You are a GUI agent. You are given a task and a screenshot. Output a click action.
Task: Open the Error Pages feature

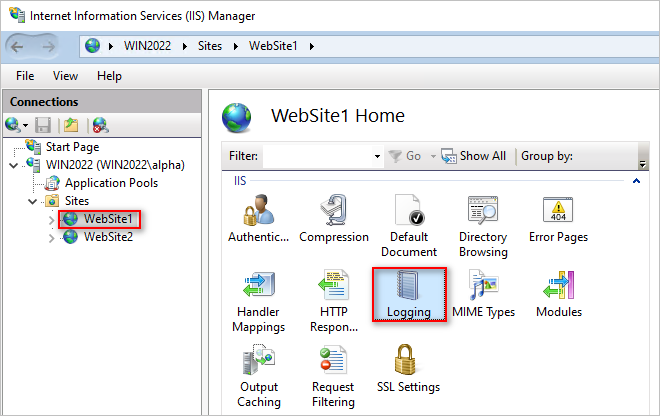(x=558, y=218)
